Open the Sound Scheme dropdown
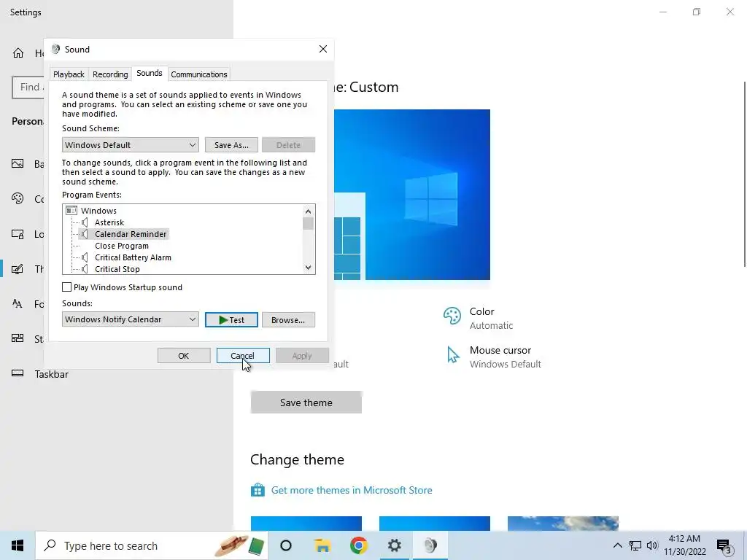Image resolution: width=747 pixels, height=560 pixels. (130, 145)
